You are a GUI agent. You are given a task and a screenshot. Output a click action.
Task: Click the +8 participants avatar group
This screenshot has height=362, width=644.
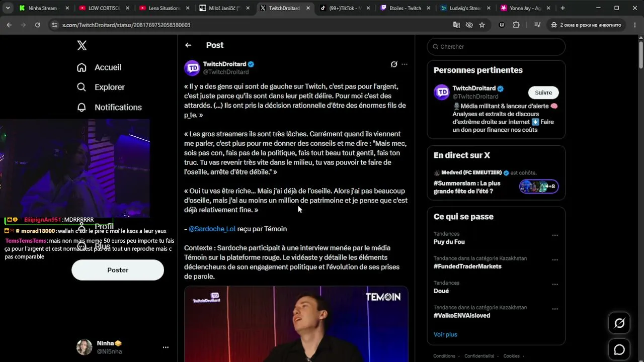click(x=539, y=187)
